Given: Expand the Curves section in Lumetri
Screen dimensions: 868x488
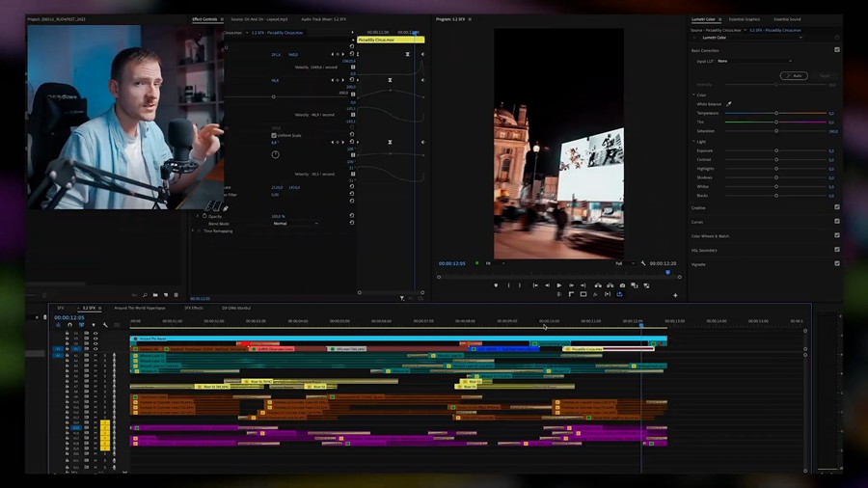Looking at the screenshot, I should (x=697, y=222).
